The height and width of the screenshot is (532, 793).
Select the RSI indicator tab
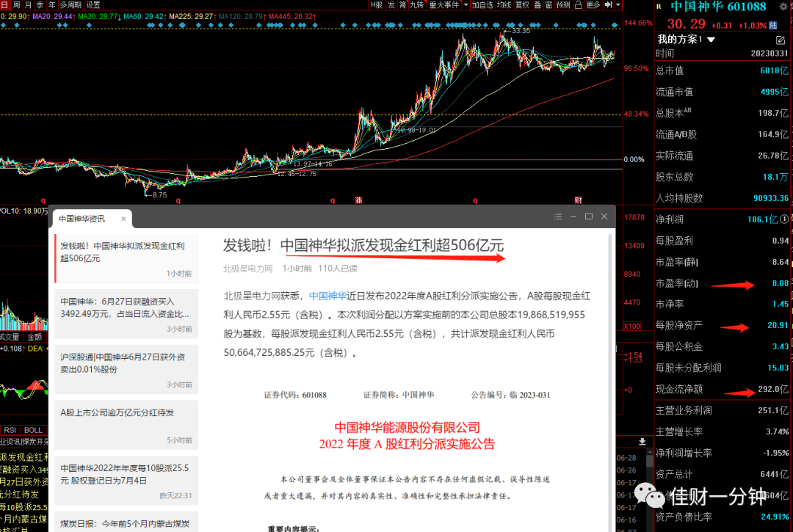(x=10, y=430)
